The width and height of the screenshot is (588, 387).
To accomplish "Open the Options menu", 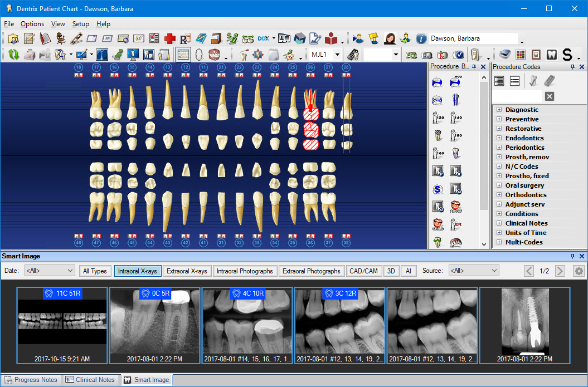I will tap(32, 24).
